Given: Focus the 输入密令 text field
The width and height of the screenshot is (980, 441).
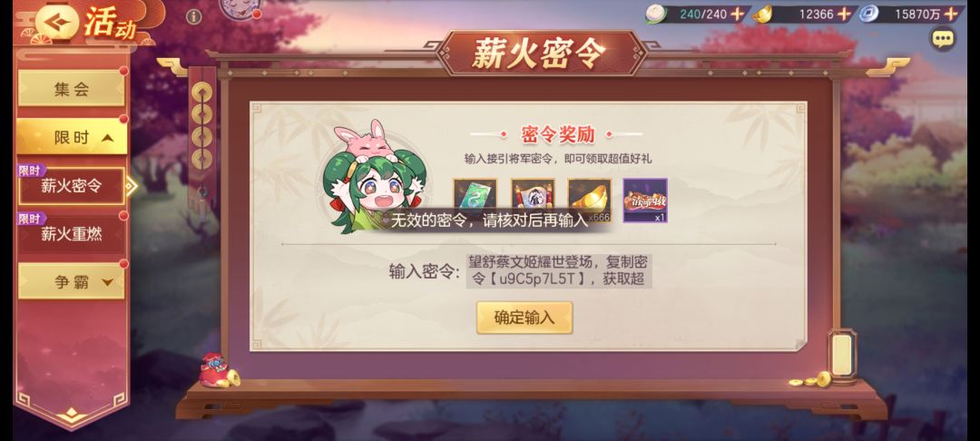Looking at the screenshot, I should click(559, 270).
